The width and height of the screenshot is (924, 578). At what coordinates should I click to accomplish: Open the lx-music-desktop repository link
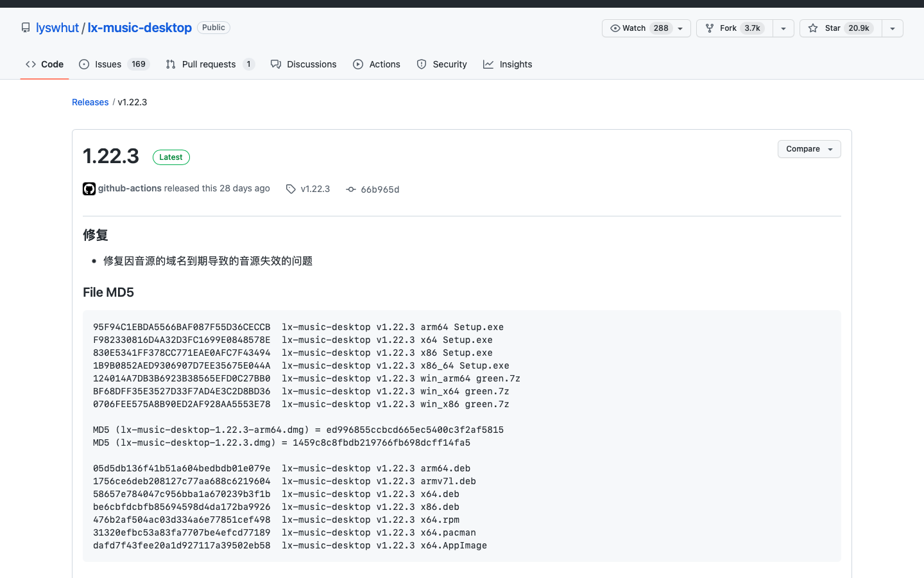pos(140,28)
